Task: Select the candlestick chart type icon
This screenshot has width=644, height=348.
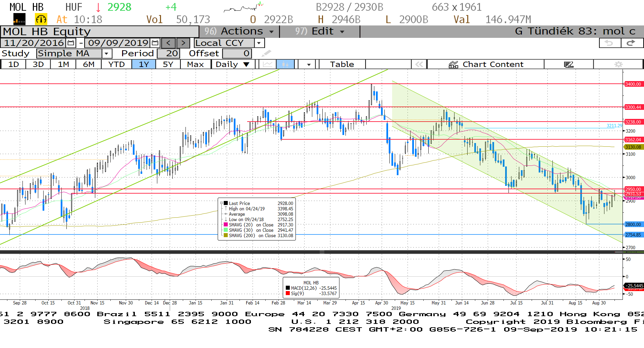Action: tap(285, 64)
